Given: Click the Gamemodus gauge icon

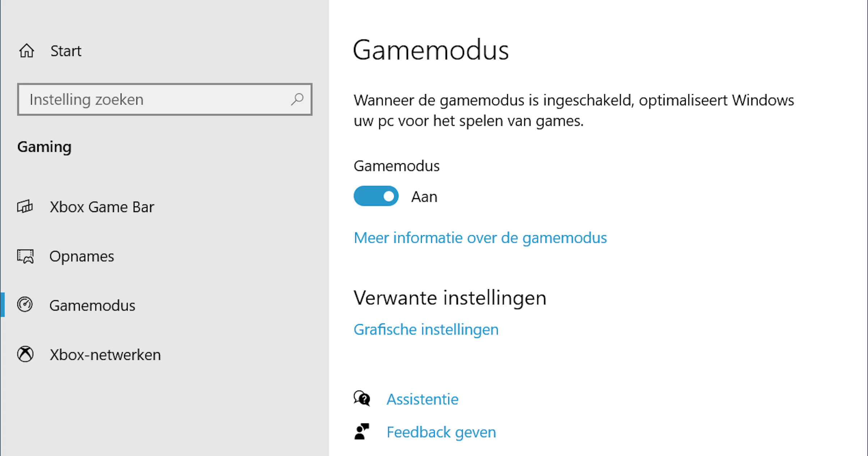Looking at the screenshot, I should [24, 305].
